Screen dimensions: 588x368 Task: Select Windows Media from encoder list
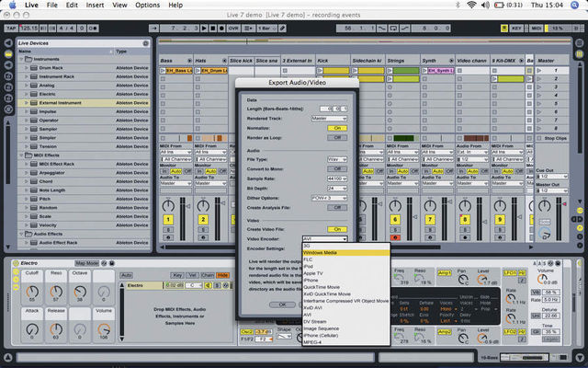[346, 253]
